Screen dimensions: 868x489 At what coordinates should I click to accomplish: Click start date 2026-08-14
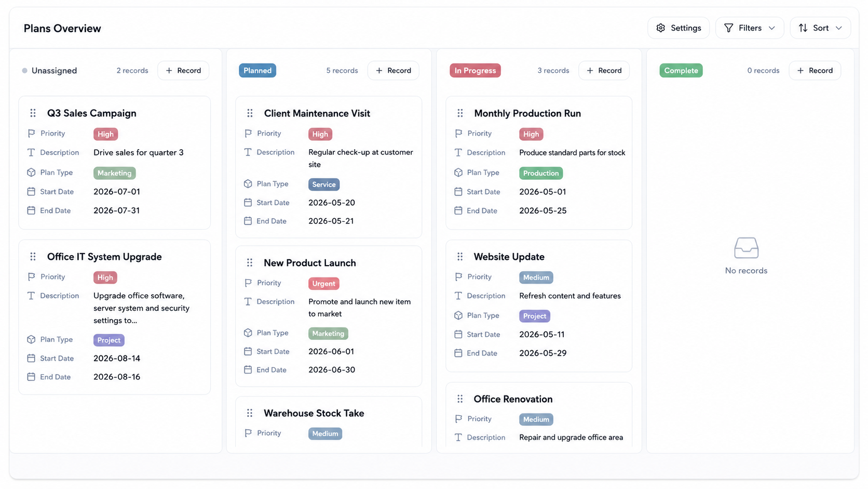click(x=117, y=359)
